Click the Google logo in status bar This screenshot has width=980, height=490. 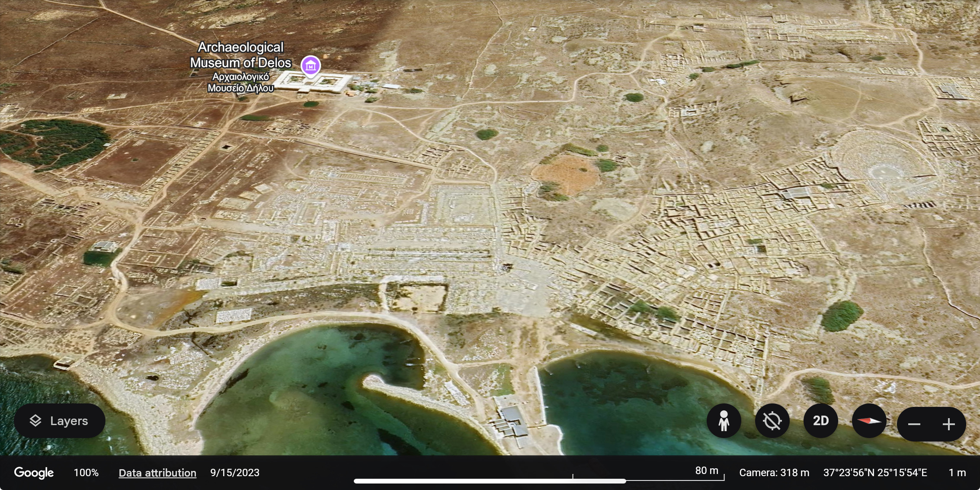[34, 473]
